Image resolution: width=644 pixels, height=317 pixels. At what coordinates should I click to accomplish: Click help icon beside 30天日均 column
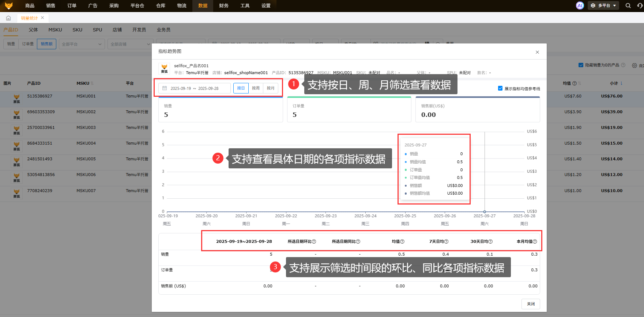pos(490,241)
